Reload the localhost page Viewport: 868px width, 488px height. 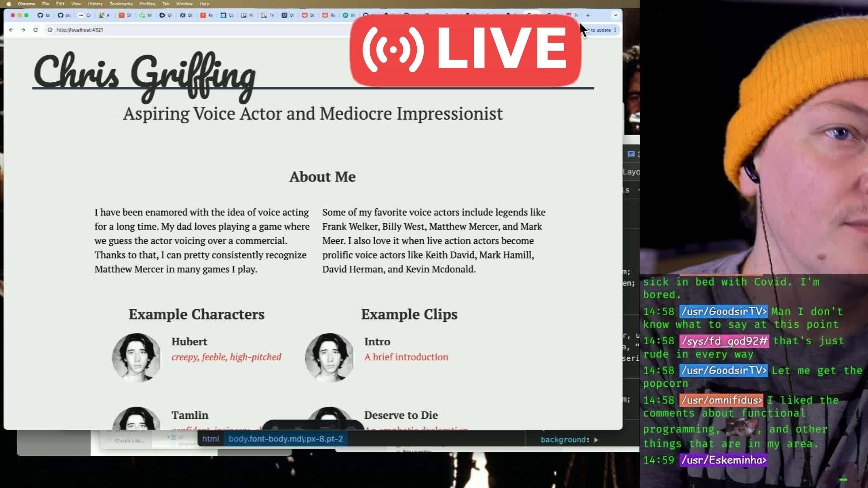tap(35, 30)
